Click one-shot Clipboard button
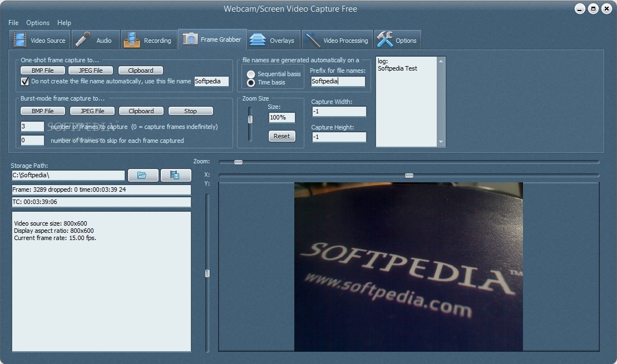The height and width of the screenshot is (364, 617). pyautogui.click(x=140, y=71)
